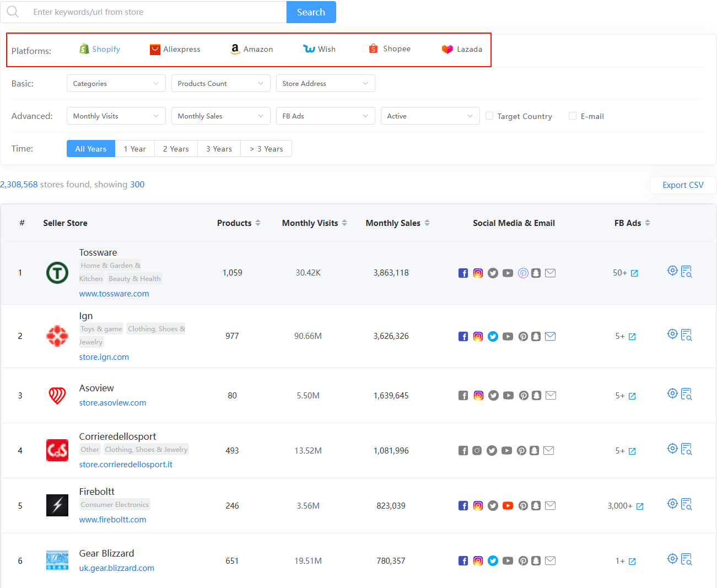The width and height of the screenshot is (717, 588).
Task: Click the Export CSV button
Action: point(683,185)
